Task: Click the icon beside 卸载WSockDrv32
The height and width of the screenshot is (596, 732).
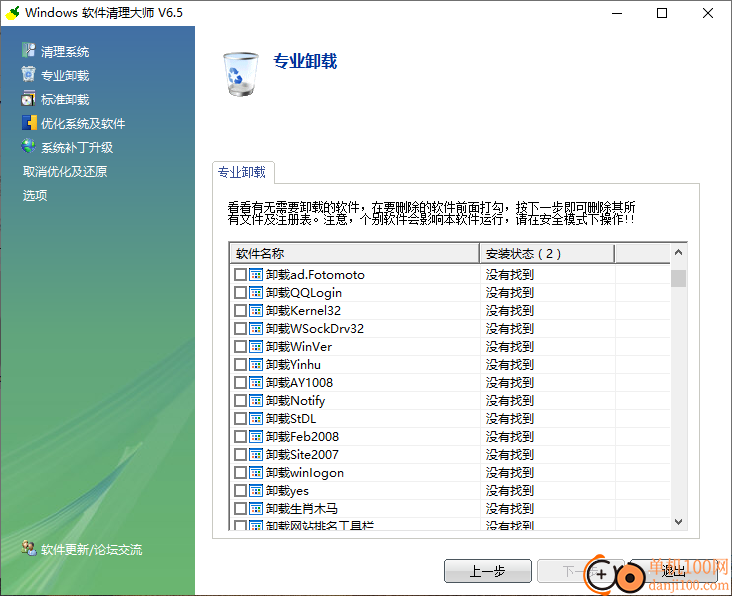Action: pyautogui.click(x=256, y=329)
